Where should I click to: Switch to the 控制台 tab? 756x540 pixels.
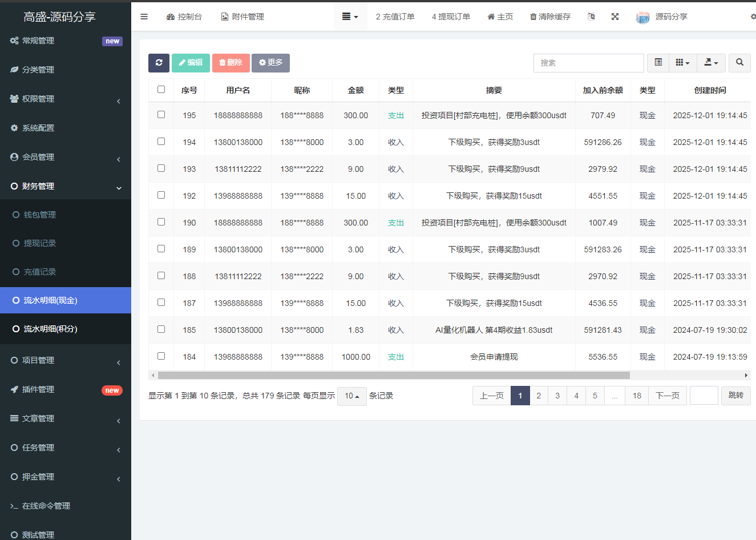184,17
